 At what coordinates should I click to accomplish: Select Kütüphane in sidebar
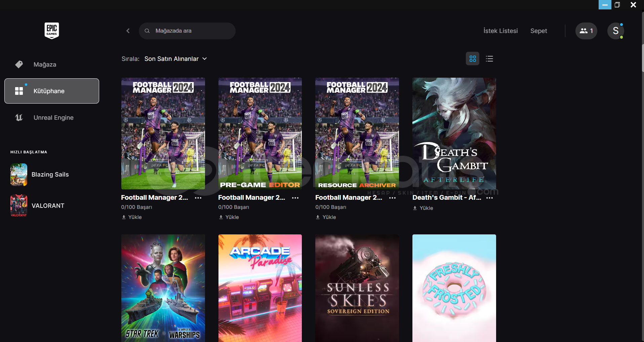[x=52, y=91]
